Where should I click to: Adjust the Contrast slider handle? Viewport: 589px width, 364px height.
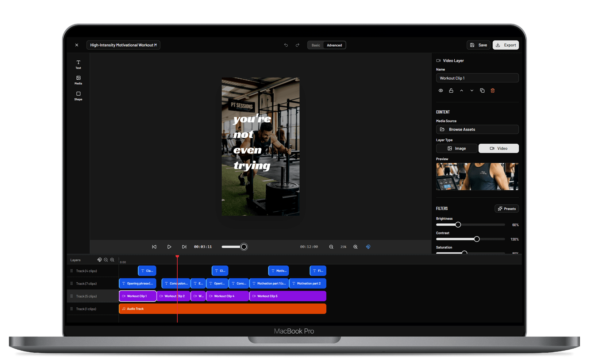tap(476, 239)
